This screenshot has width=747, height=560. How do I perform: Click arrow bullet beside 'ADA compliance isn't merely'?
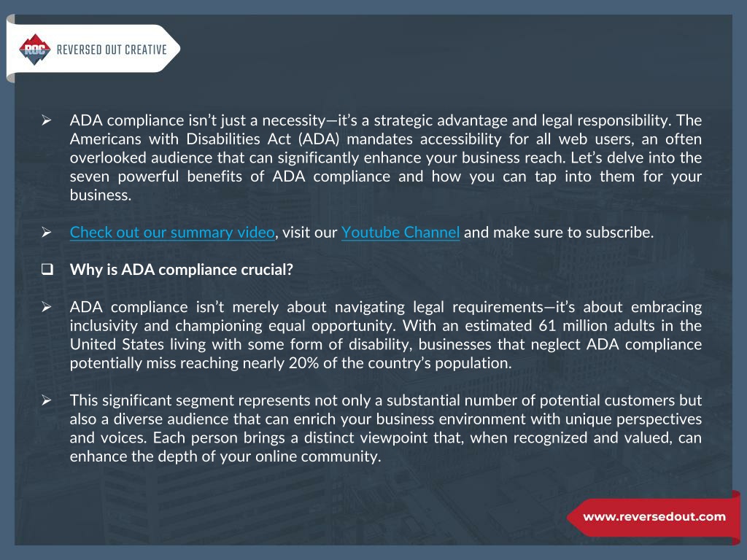(x=46, y=307)
